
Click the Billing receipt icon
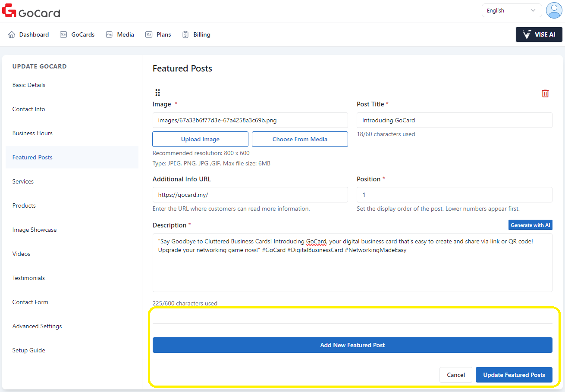pos(185,34)
